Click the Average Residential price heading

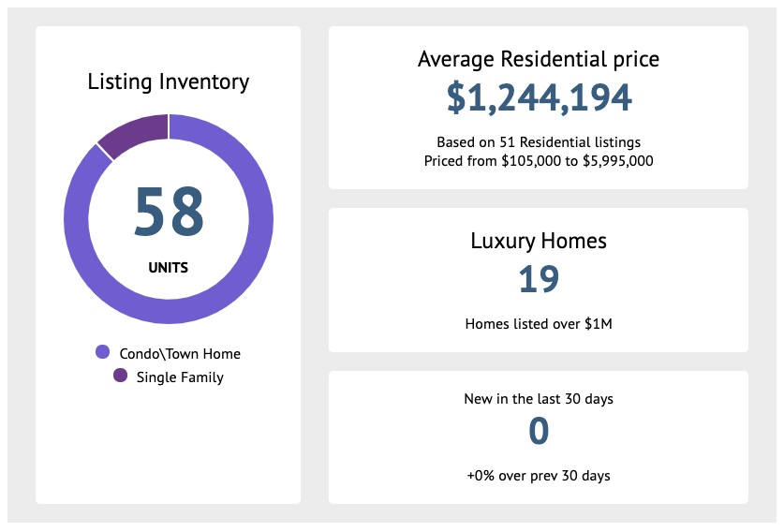[x=539, y=59]
